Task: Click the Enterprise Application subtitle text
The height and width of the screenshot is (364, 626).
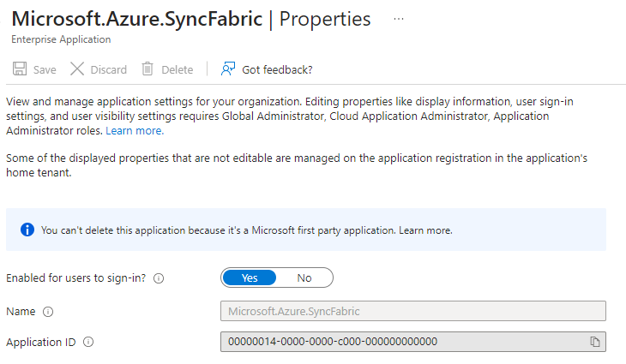Action: pyautogui.click(x=61, y=39)
